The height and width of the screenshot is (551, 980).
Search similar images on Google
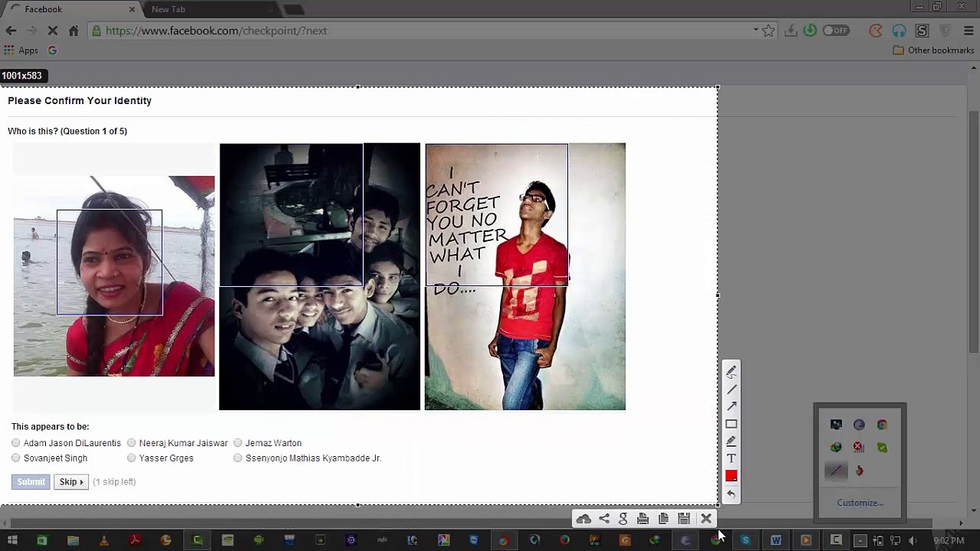pyautogui.click(x=623, y=519)
